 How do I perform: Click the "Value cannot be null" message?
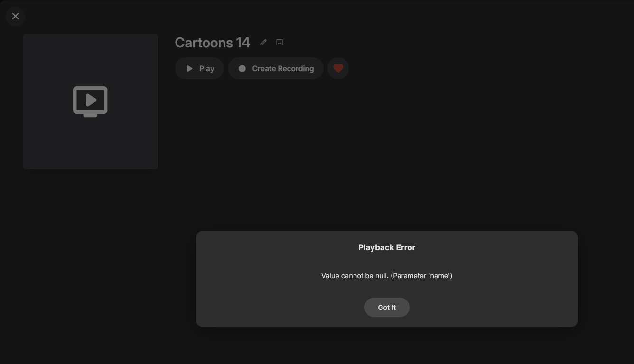354,276
